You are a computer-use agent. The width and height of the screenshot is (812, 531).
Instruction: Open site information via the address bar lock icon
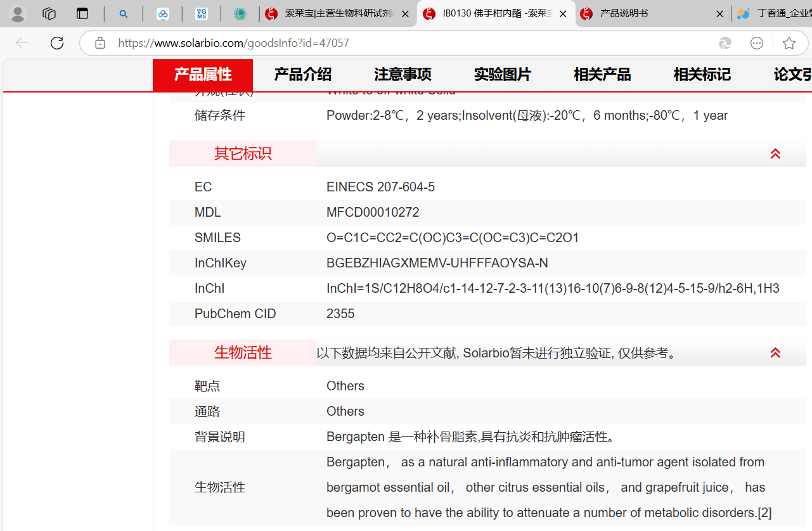pyautogui.click(x=100, y=43)
